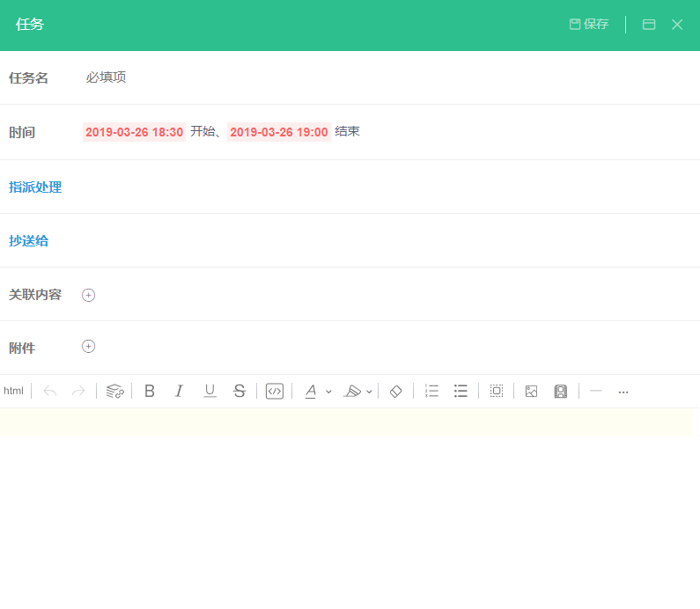Apply strikethrough formatting

[x=239, y=392]
